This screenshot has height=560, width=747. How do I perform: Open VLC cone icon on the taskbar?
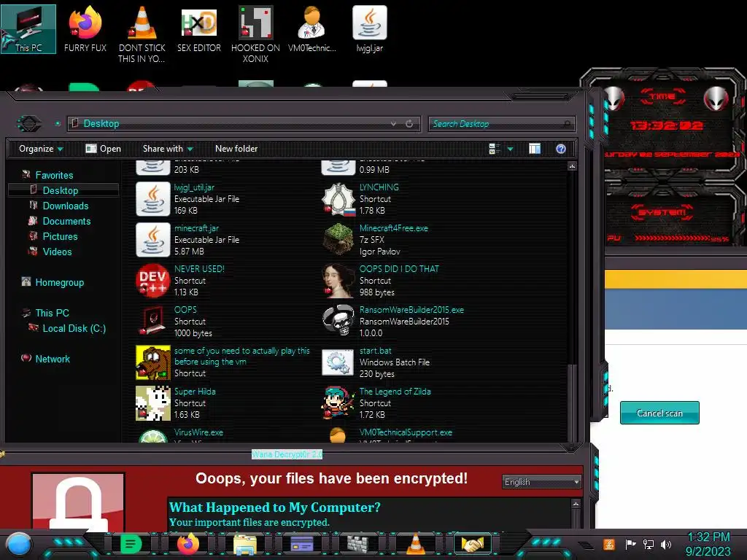click(415, 544)
